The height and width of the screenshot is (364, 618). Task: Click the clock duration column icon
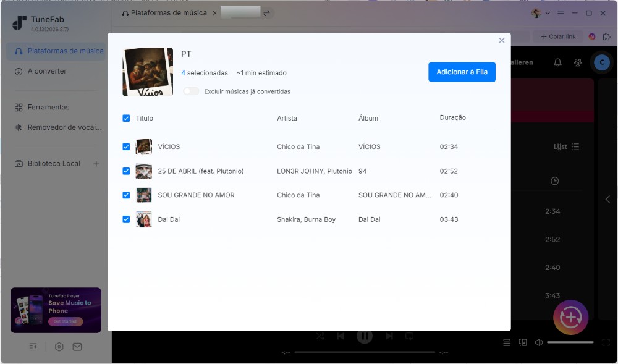pyautogui.click(x=554, y=181)
